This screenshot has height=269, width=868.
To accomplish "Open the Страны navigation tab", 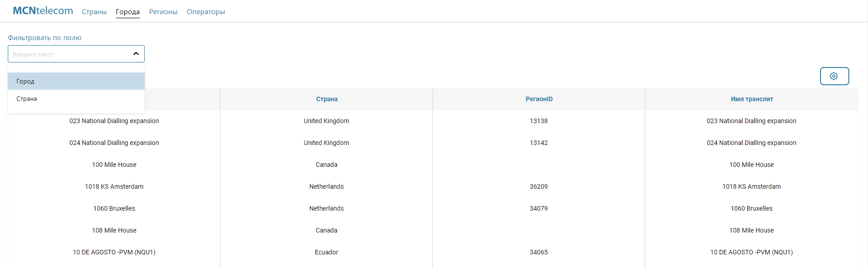I will pos(94,12).
